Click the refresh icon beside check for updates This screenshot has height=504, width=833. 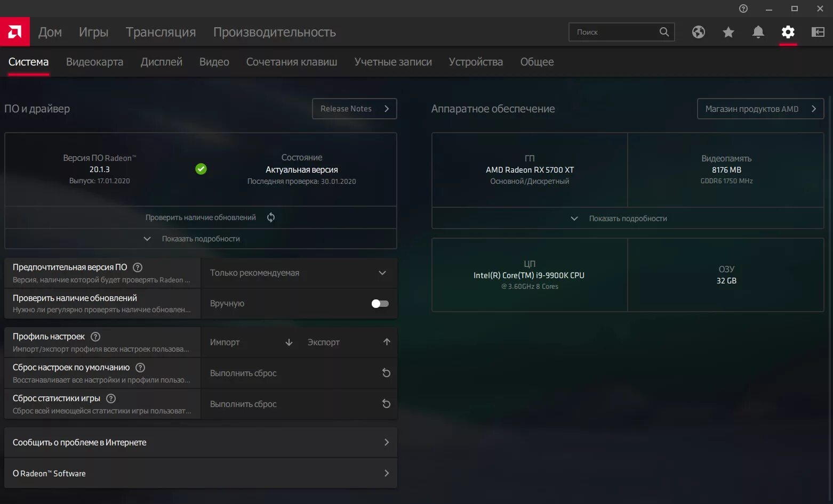271,217
